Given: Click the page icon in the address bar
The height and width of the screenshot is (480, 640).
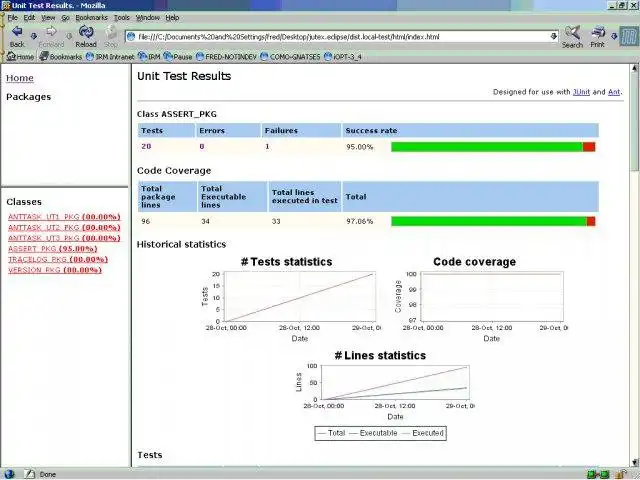Looking at the screenshot, I should tap(131, 37).
